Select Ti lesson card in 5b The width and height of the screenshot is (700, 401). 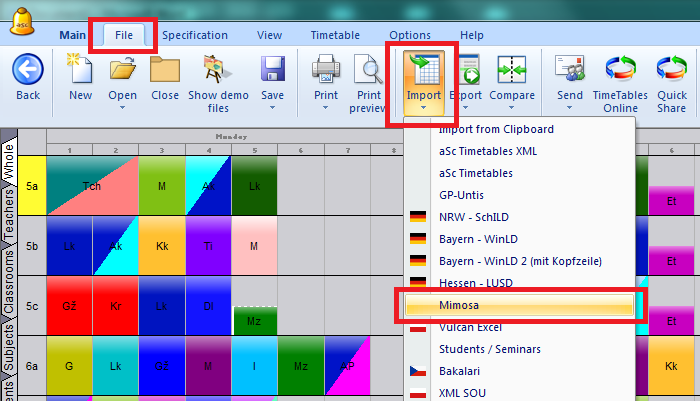point(208,246)
